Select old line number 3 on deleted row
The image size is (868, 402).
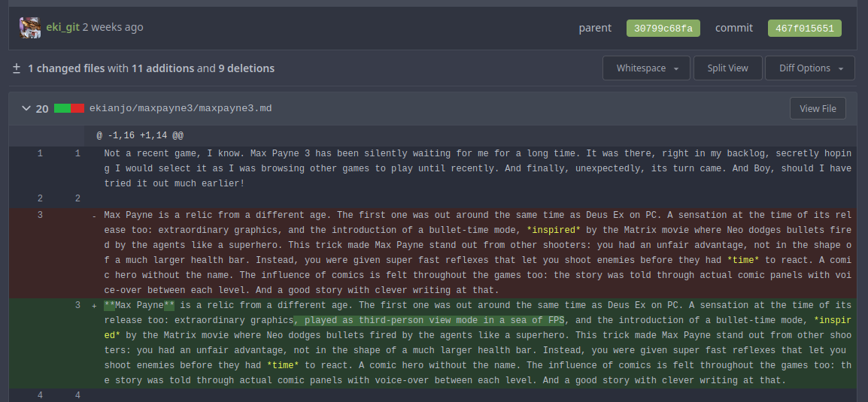click(40, 215)
